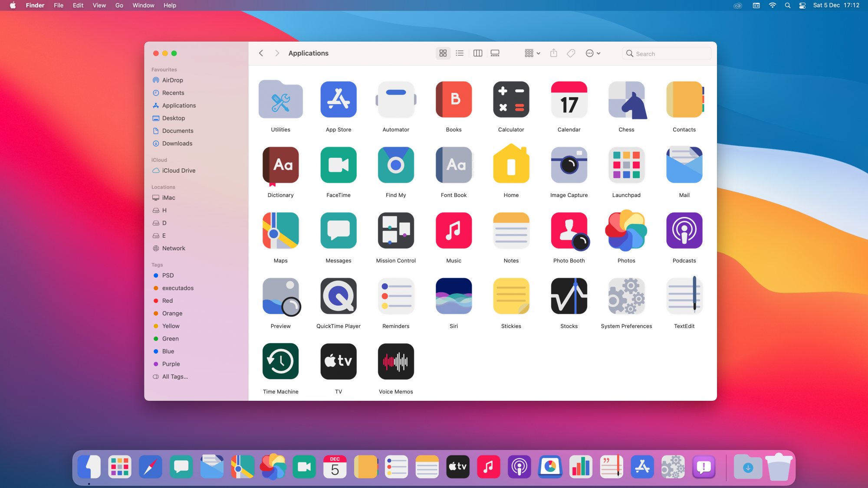
Task: Open Safari from the Dock
Action: coord(150,467)
